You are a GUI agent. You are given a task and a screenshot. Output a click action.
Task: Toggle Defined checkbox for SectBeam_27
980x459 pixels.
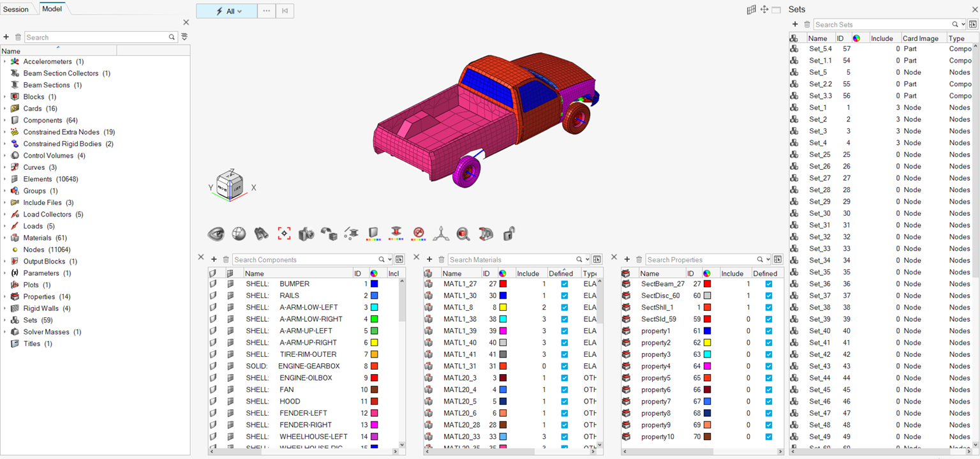[769, 283]
